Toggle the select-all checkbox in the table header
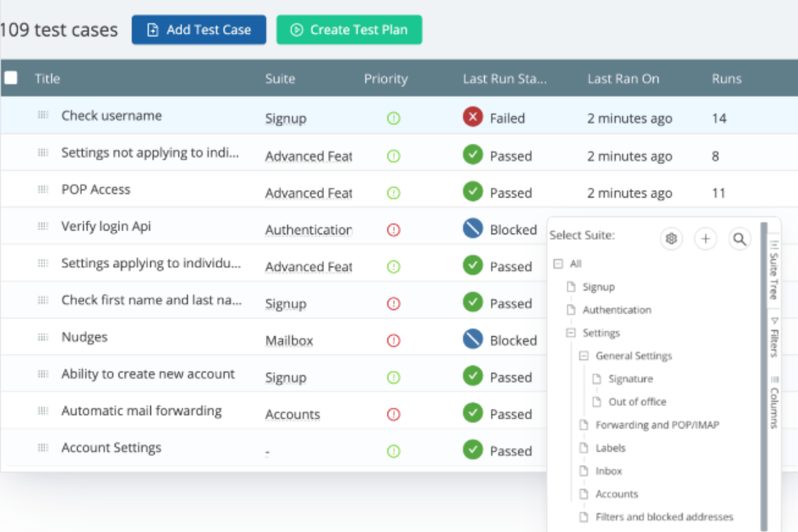 pos(11,78)
